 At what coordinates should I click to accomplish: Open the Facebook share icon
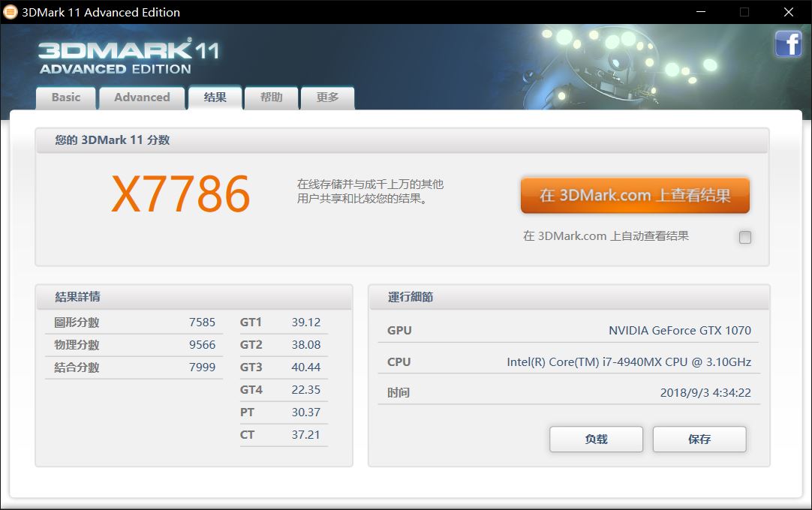(x=788, y=43)
